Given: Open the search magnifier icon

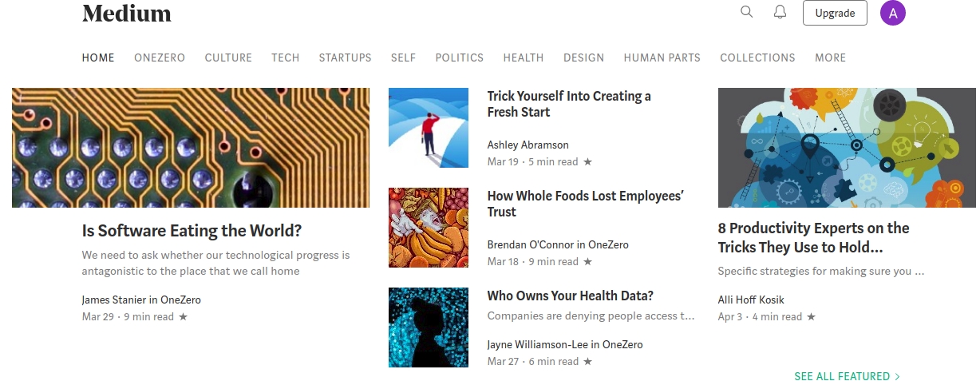Looking at the screenshot, I should (747, 12).
